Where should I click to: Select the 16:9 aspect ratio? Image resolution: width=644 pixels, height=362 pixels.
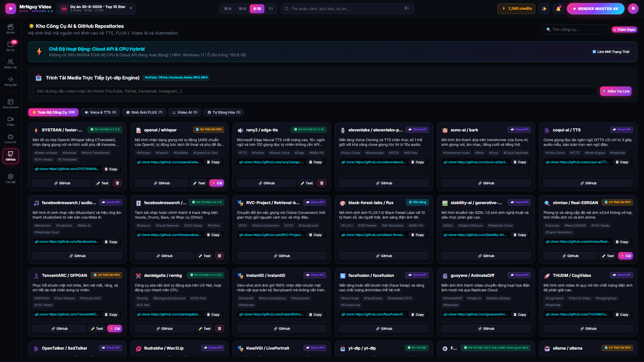click(242, 9)
